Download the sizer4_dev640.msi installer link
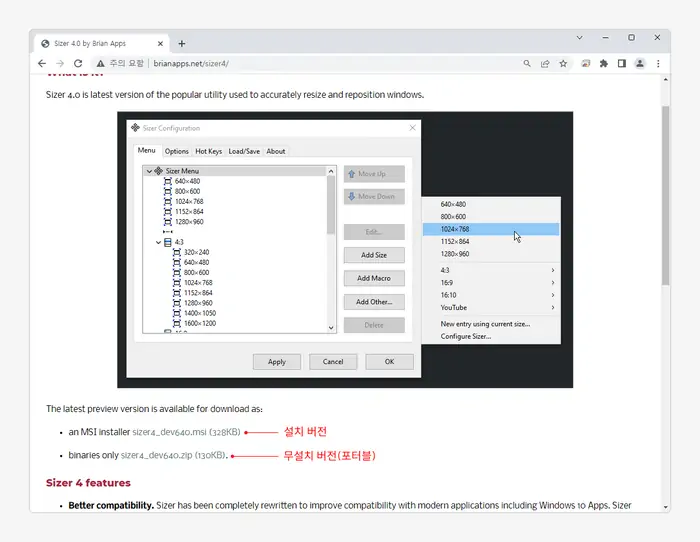700x542 pixels. pyautogui.click(x=170, y=433)
